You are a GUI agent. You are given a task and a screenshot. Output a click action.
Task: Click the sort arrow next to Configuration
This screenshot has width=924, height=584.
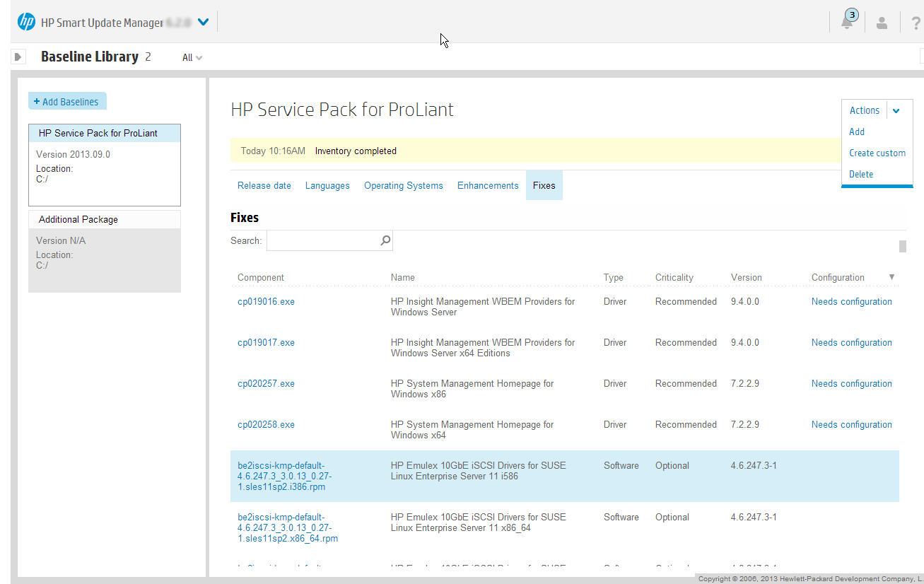(x=891, y=277)
